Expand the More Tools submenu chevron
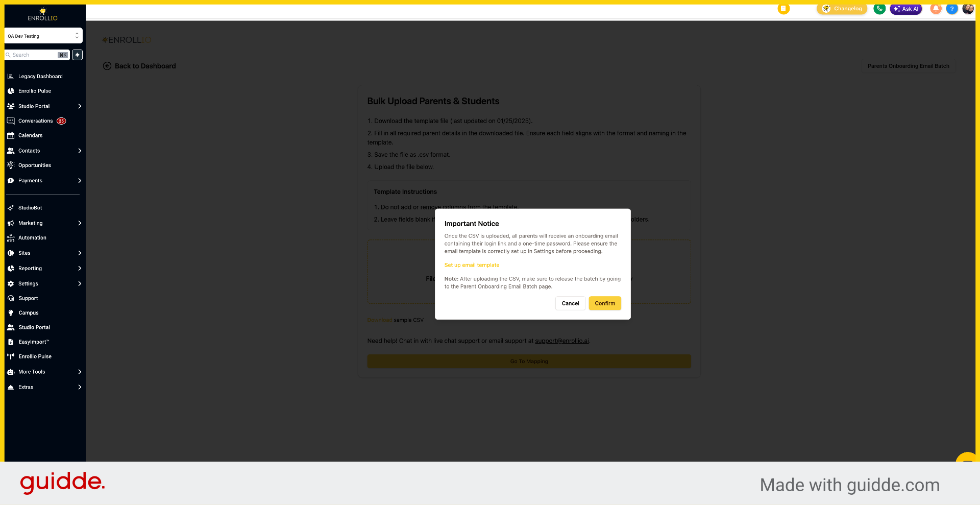Image resolution: width=980 pixels, height=505 pixels. (80, 372)
